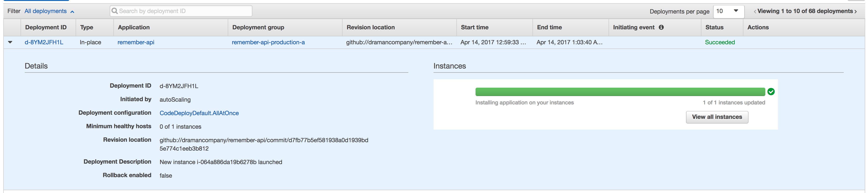Open the remember-api-production-a deployment group
Viewport: 868px width, 193px height.
tap(268, 42)
